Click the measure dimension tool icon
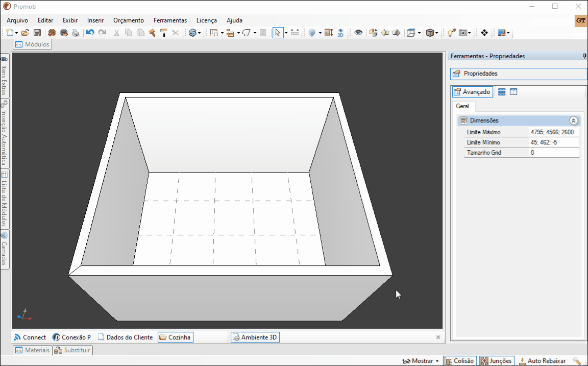 pos(295,33)
